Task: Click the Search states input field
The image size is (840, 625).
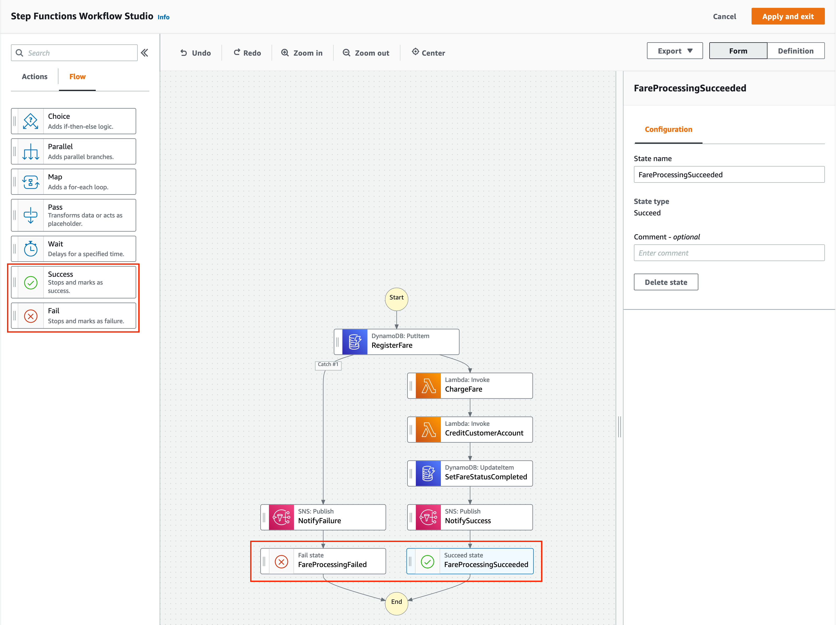Action: click(x=74, y=53)
